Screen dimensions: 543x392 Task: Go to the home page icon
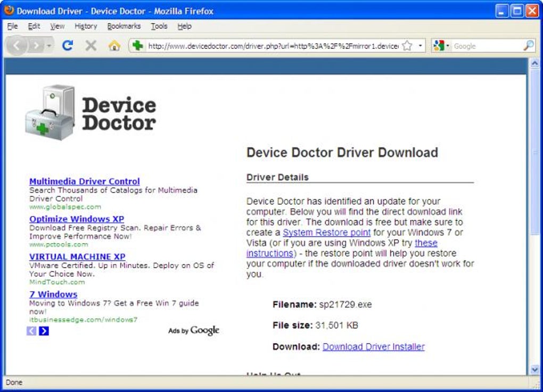click(114, 45)
